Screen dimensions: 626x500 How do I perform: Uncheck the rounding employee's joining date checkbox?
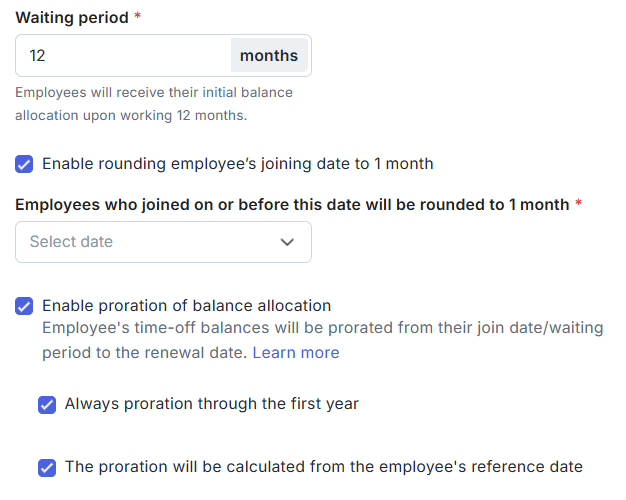coord(24,164)
